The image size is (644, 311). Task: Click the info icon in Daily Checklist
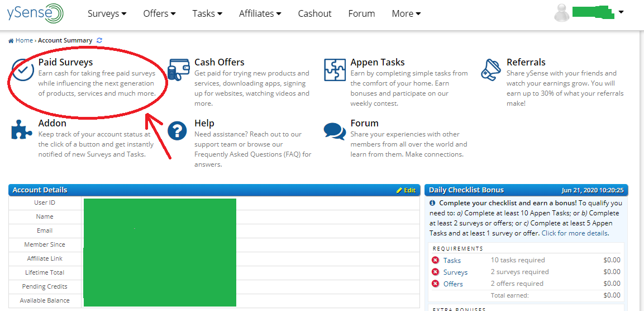tap(432, 203)
